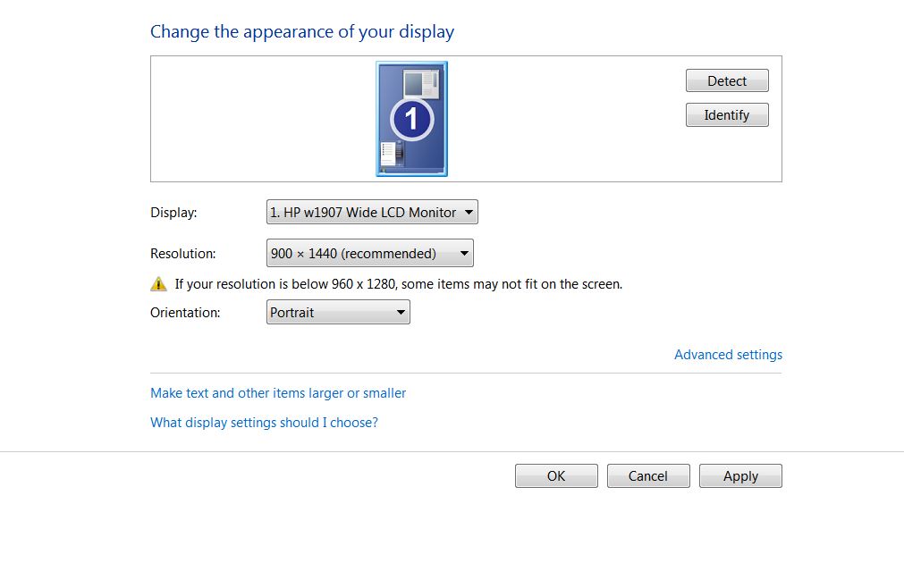
Task: Click the yellow warning triangle icon
Action: 158,284
